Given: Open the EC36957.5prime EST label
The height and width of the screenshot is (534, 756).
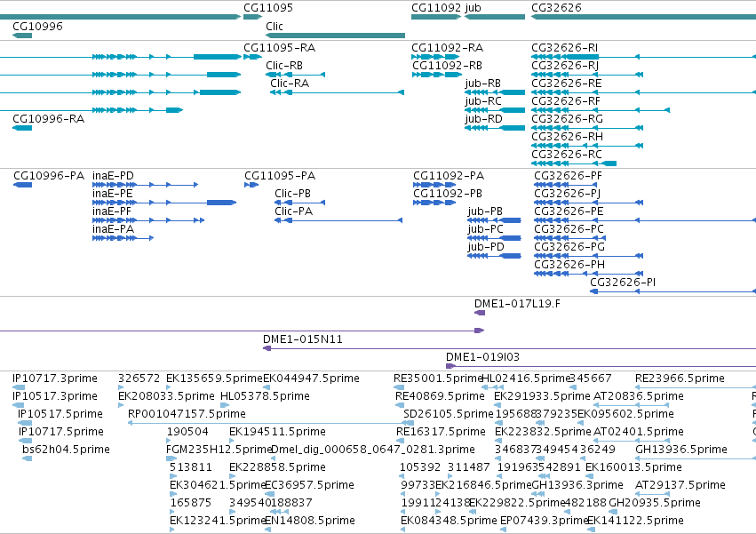Looking at the screenshot, I should tap(309, 485).
